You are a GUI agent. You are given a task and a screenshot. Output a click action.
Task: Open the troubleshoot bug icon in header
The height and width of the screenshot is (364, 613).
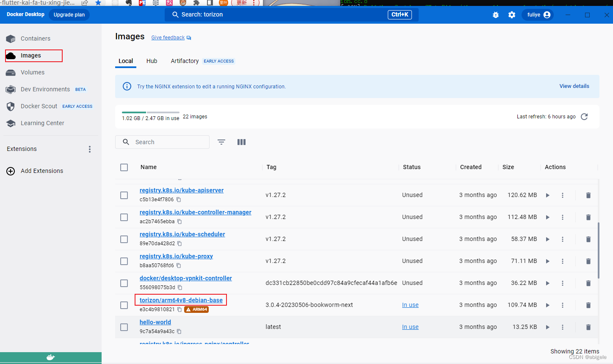tap(496, 15)
